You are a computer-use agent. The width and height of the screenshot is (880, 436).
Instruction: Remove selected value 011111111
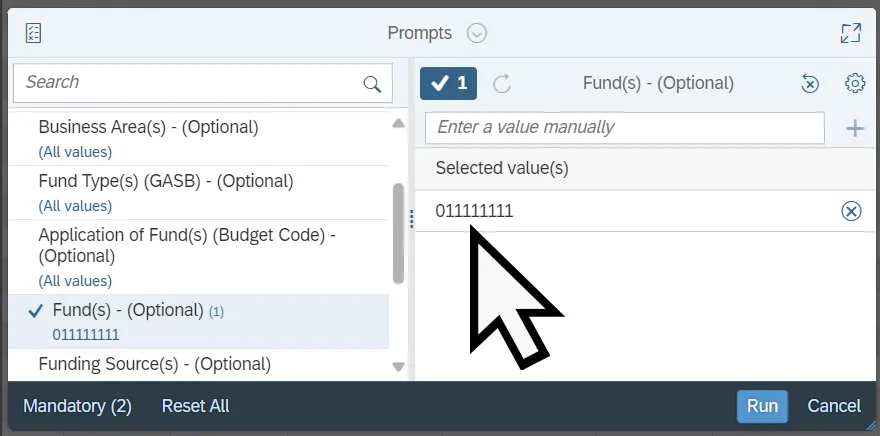pos(851,211)
